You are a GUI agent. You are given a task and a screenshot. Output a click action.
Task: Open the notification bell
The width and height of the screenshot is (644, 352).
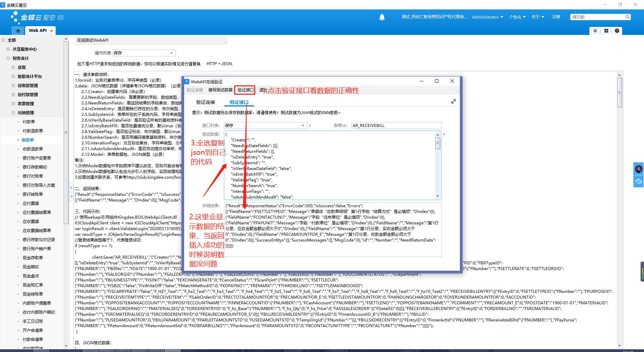(x=382, y=17)
